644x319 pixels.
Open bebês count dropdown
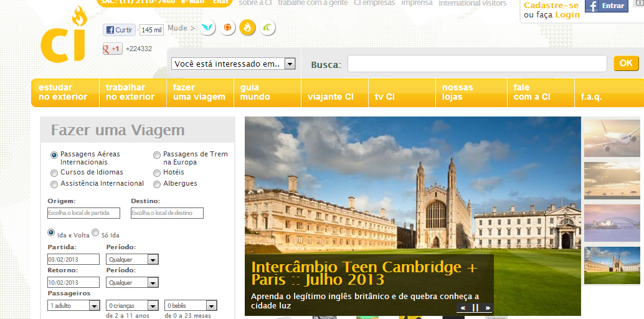point(191,305)
